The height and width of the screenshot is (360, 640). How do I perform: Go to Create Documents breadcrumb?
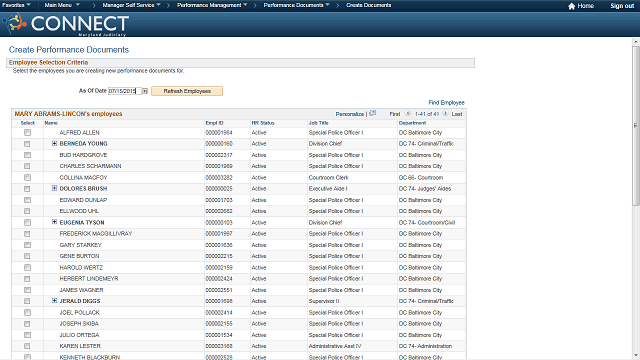[x=369, y=5]
